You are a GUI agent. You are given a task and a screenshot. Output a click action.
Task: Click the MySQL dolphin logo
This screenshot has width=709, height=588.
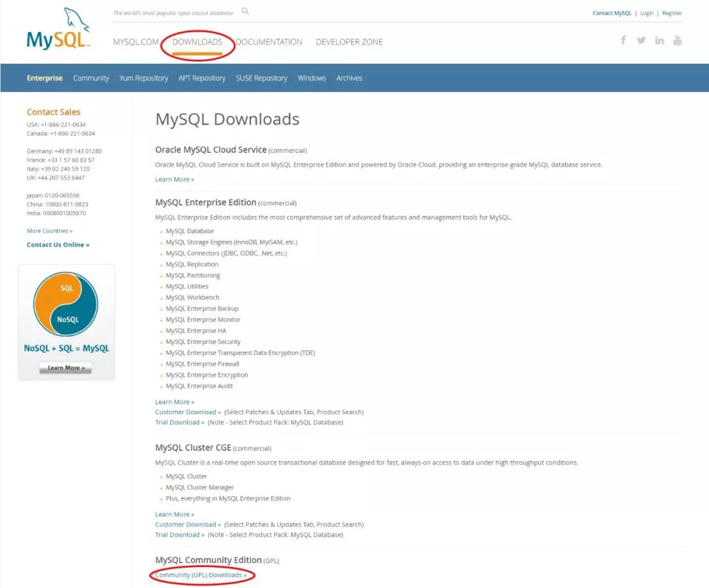pos(58,28)
